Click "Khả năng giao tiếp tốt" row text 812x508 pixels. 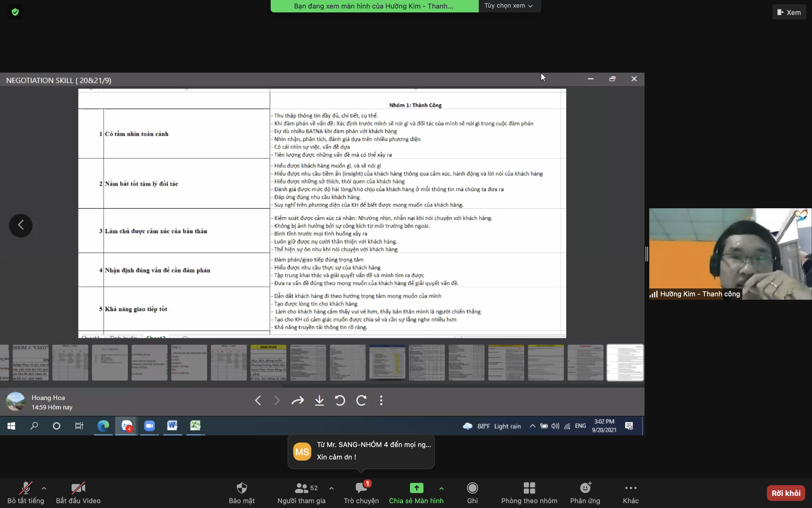[x=136, y=309]
